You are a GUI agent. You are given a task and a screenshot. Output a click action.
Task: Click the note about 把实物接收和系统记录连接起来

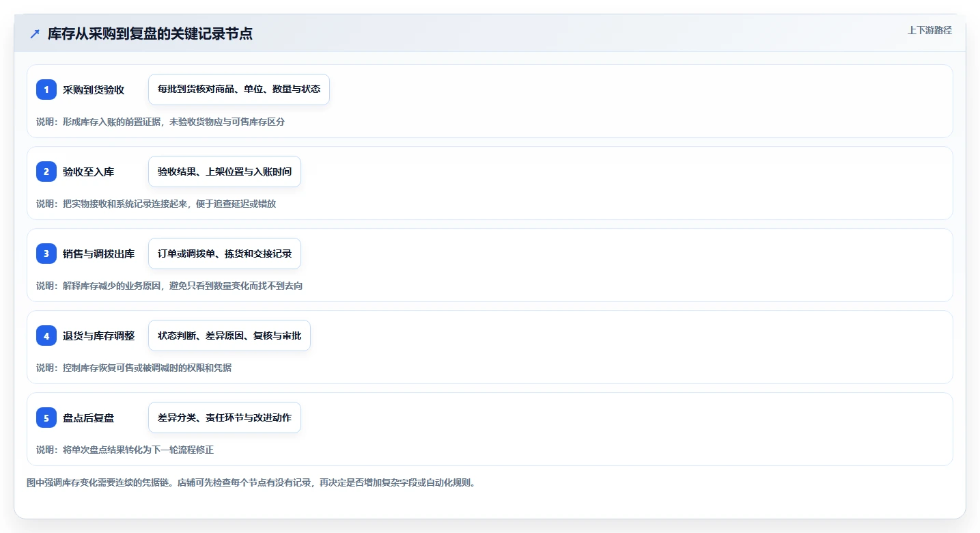[156, 204]
